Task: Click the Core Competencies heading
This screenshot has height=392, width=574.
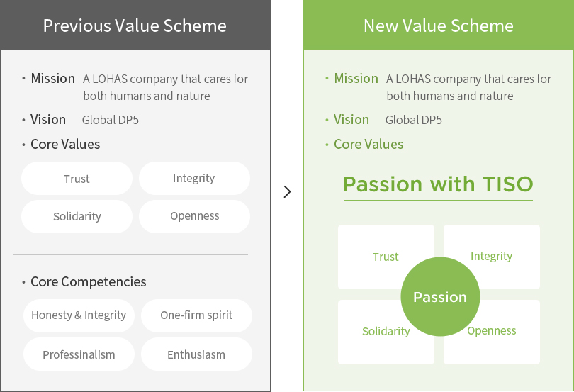Action: (88, 281)
